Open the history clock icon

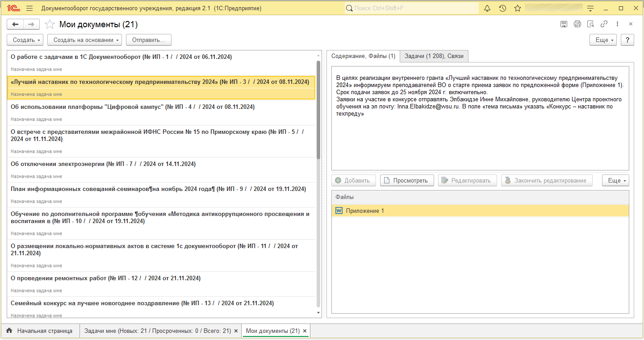point(502,8)
